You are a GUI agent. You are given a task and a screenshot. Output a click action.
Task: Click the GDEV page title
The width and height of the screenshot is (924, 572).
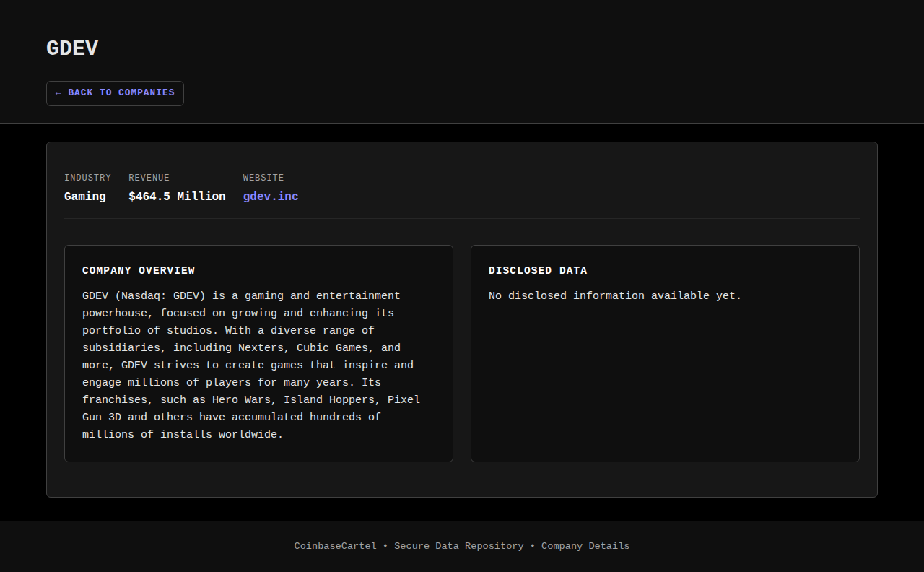72,48
